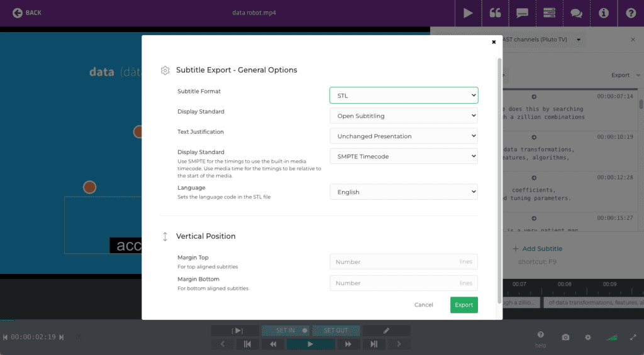This screenshot has width=644, height=355.
Task: Close the side panel with the X
Action: tap(633, 40)
